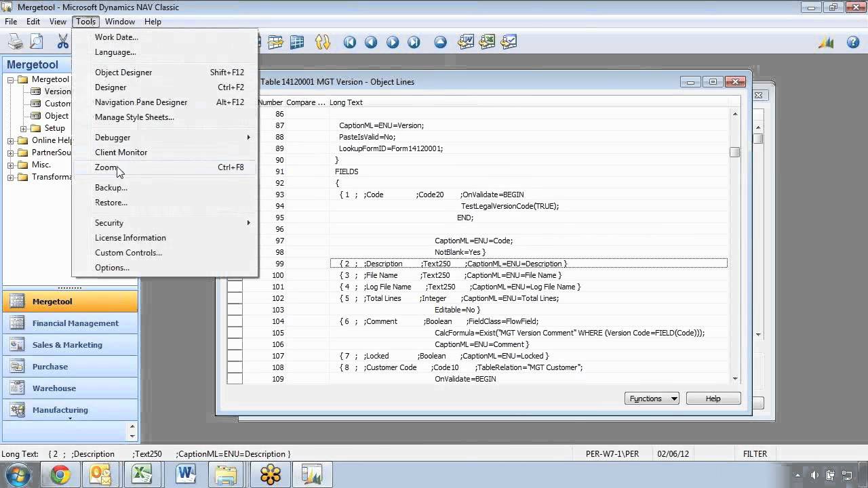Screen dimensions: 868x488
Task: Go to previous record button
Action: coord(371,42)
